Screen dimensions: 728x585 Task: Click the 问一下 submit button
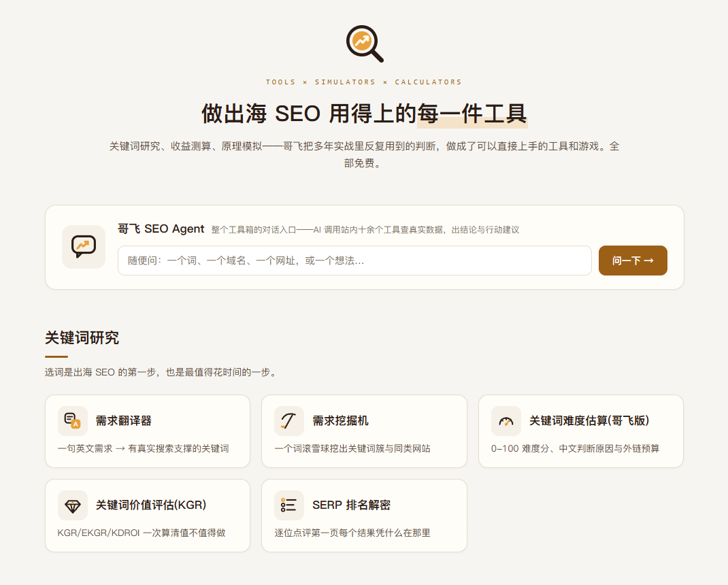click(x=633, y=261)
